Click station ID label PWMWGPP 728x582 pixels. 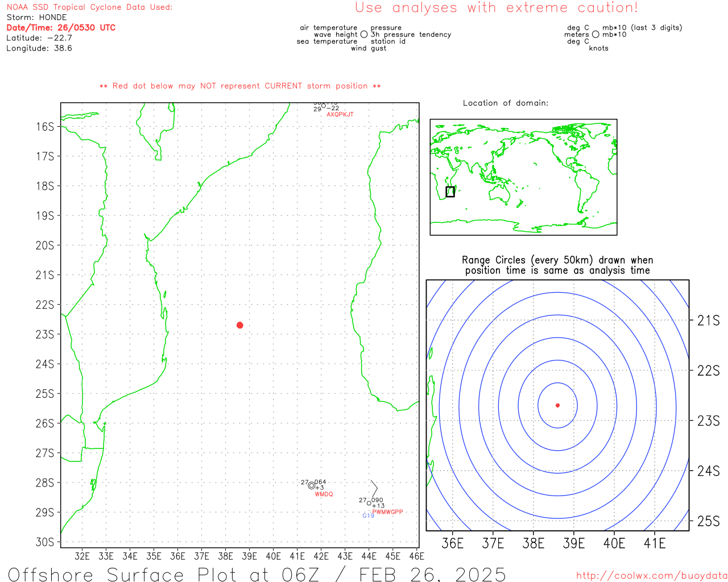[x=387, y=512]
